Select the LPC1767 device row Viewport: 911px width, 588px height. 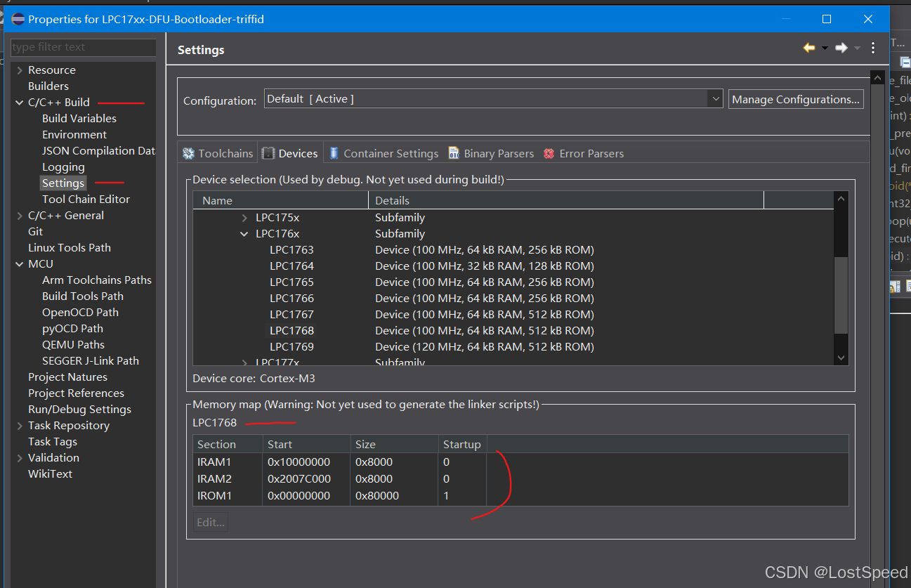[514, 315]
